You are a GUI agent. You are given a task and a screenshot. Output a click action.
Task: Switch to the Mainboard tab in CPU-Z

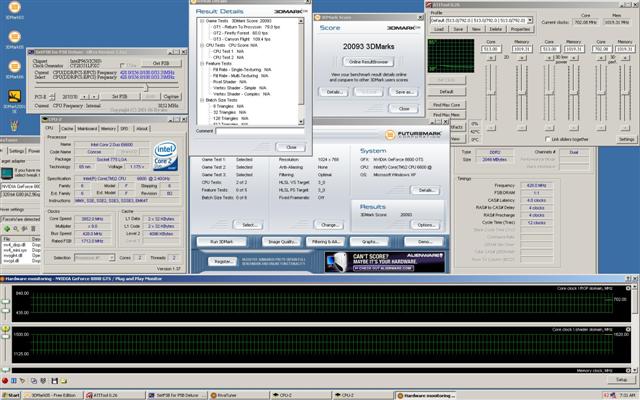[87, 129]
